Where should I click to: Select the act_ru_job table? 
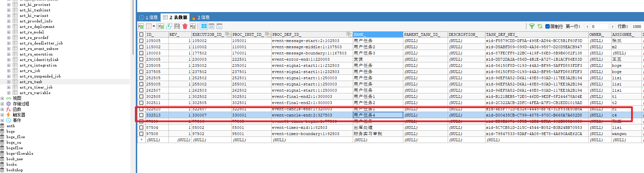pos(30,71)
